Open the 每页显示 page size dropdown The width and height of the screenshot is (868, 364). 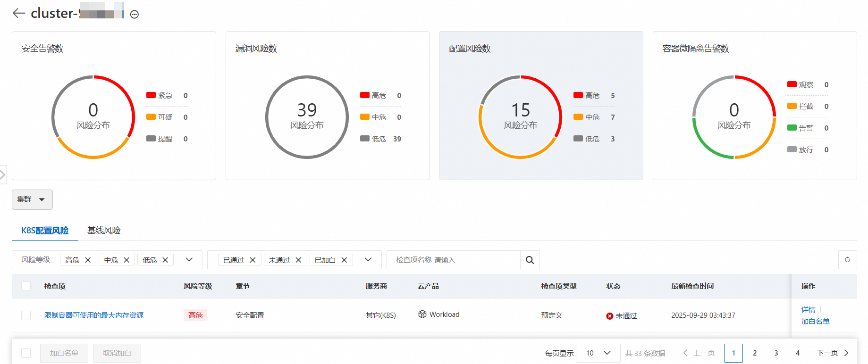pyautogui.click(x=598, y=353)
